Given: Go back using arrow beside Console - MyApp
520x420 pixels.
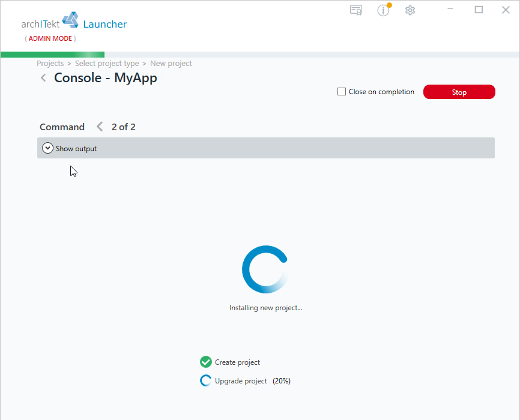Looking at the screenshot, I should [43, 78].
